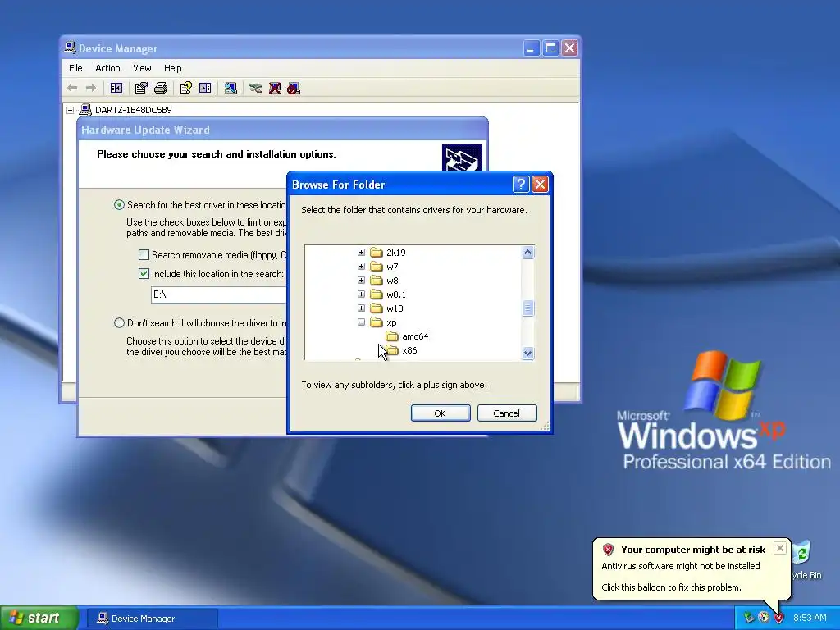This screenshot has height=630, width=840.
Task: Select 'Search for the best driver' radio button
Action: [119, 204]
